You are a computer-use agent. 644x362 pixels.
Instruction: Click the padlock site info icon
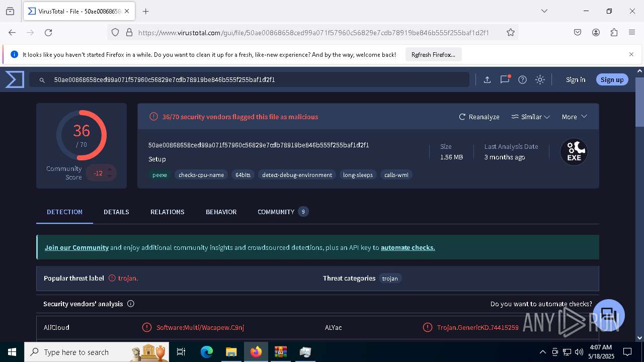(x=129, y=32)
